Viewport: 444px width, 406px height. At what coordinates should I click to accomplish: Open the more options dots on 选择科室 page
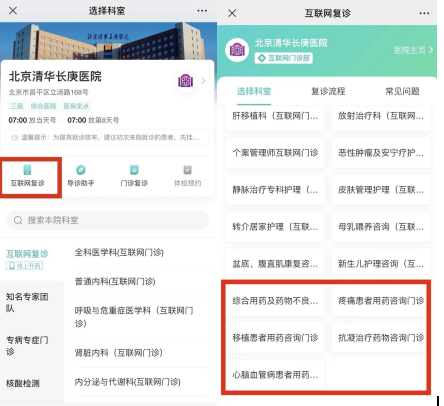[x=202, y=11]
